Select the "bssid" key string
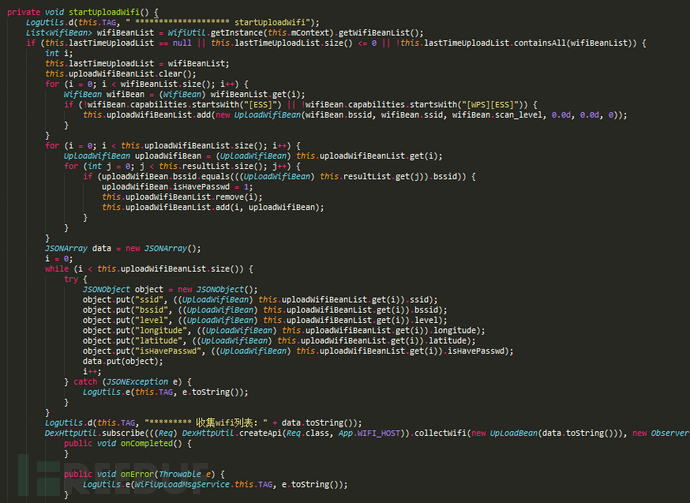Viewport: 690px width, 503px height. tap(151, 310)
